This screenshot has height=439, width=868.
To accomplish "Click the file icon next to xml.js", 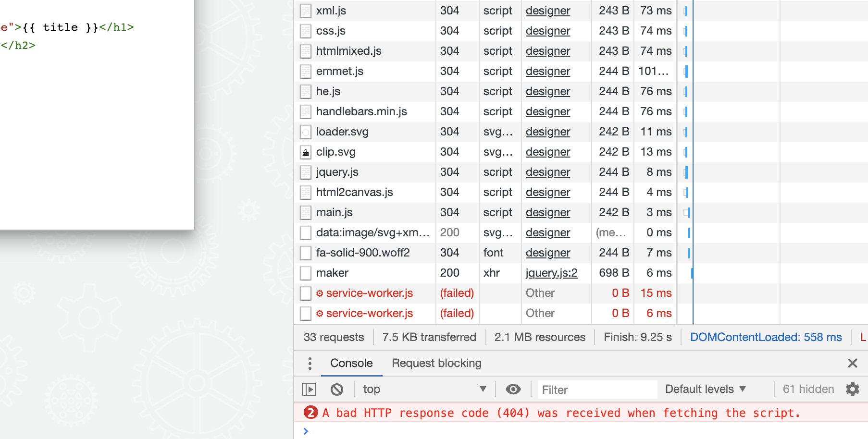I will [305, 10].
